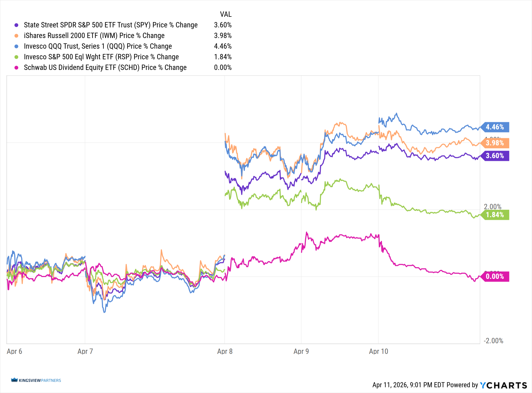
Task: Click the iShares Russell 2000 ETF legend label
Action: [94, 36]
